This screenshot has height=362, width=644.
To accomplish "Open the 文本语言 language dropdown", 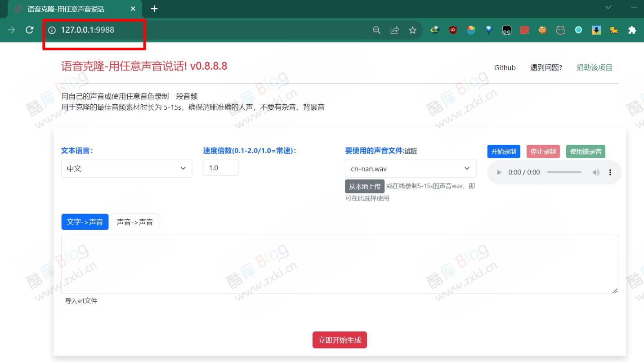I will coord(126,168).
